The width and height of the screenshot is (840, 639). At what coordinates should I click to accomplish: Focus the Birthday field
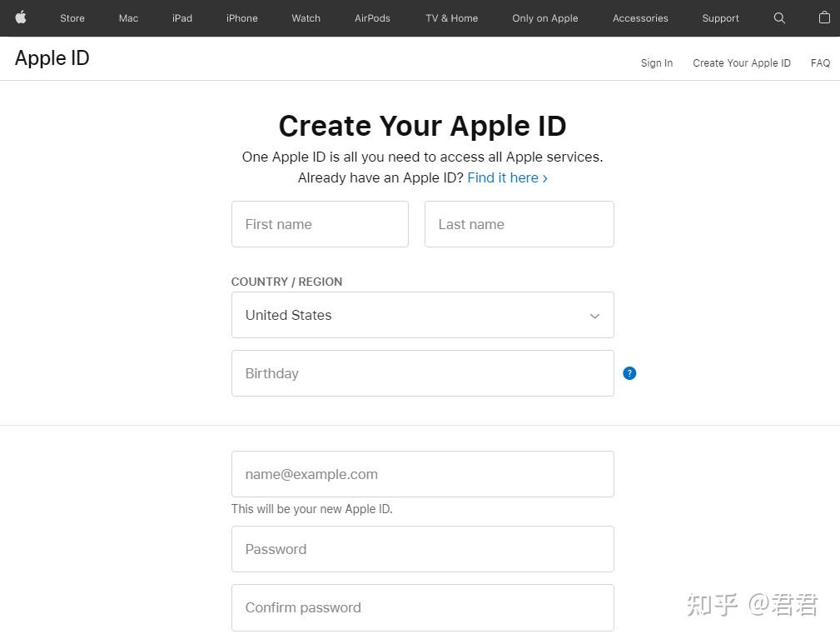[422, 373]
